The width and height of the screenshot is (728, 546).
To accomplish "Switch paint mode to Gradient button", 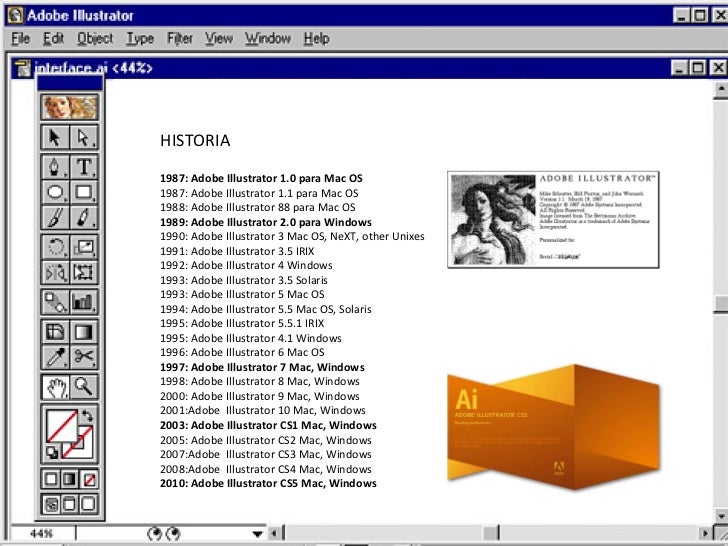I will click(x=70, y=479).
